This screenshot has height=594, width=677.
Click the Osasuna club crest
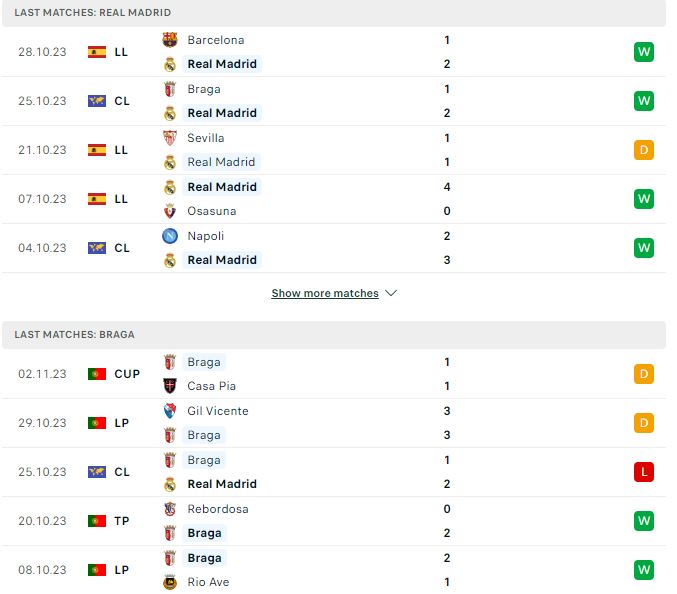click(x=170, y=211)
